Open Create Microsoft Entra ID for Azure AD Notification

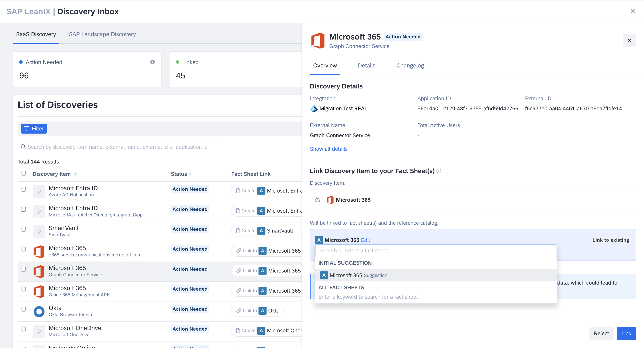pos(267,191)
